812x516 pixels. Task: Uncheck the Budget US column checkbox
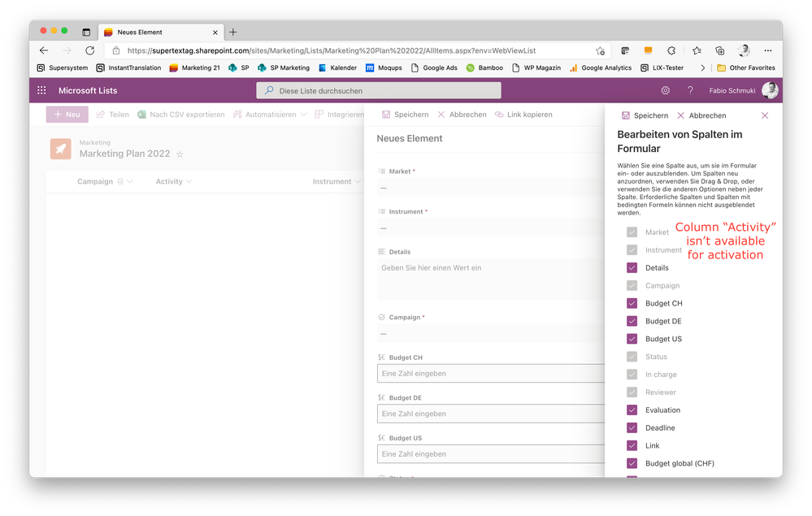coord(632,339)
